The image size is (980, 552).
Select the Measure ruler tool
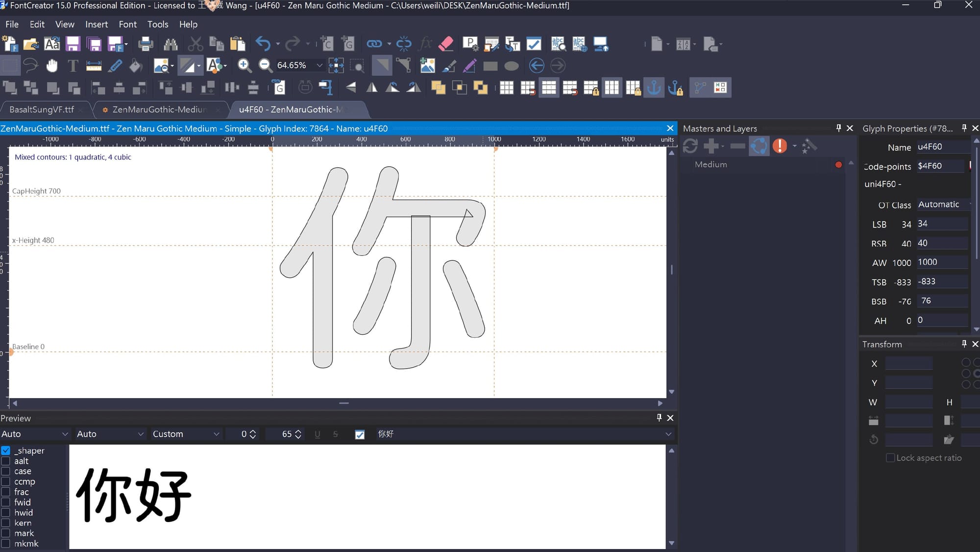(94, 65)
